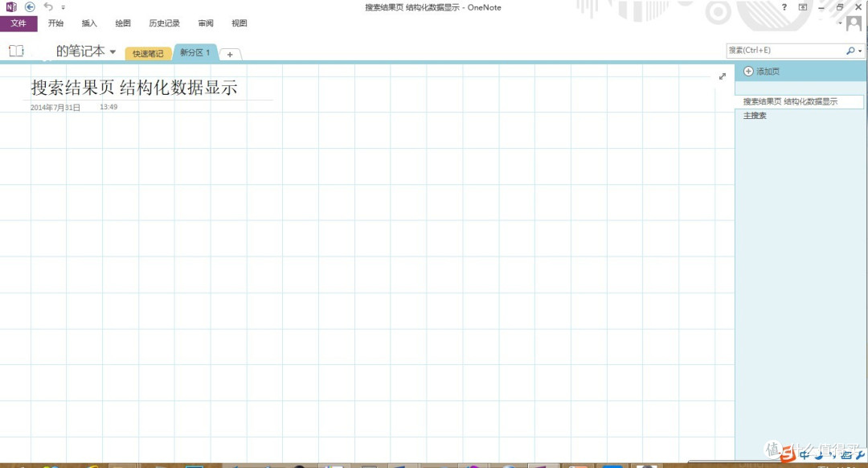Click the magnifier search icon

[x=850, y=51]
